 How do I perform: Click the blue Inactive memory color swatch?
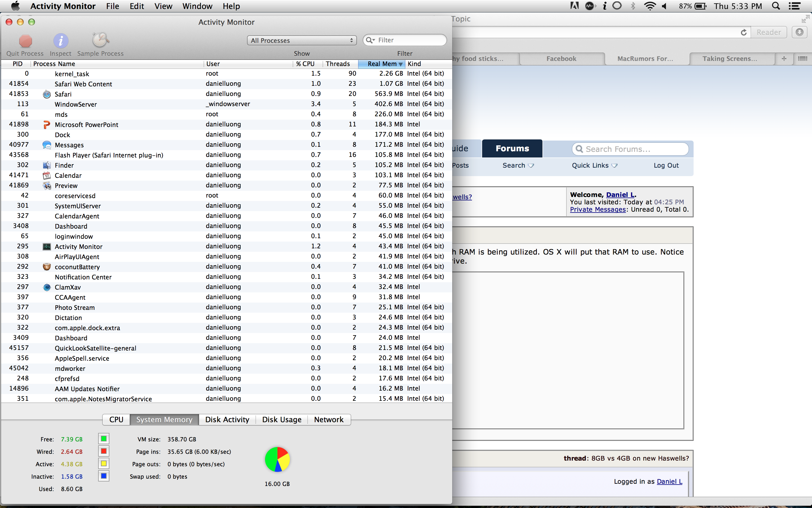tap(104, 476)
